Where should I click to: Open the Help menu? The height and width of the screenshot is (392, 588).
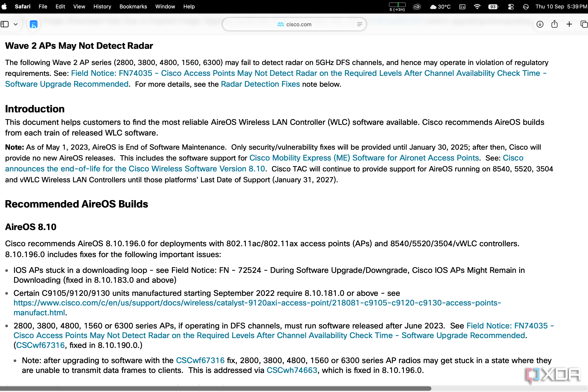coord(189,7)
